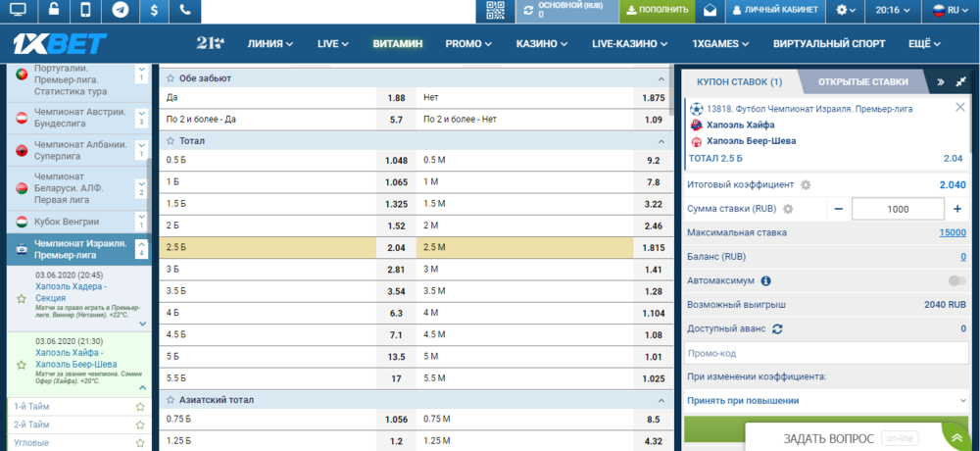Click the maximum stake value 15000
The image size is (980, 451).
click(x=953, y=232)
